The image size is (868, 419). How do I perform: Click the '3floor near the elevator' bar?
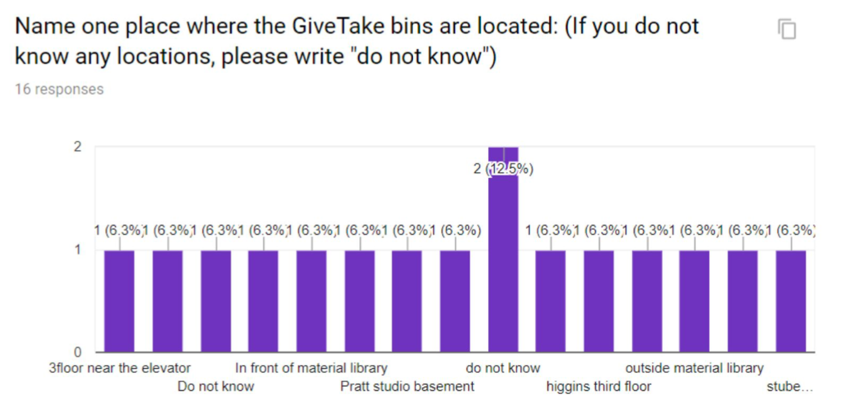click(119, 301)
